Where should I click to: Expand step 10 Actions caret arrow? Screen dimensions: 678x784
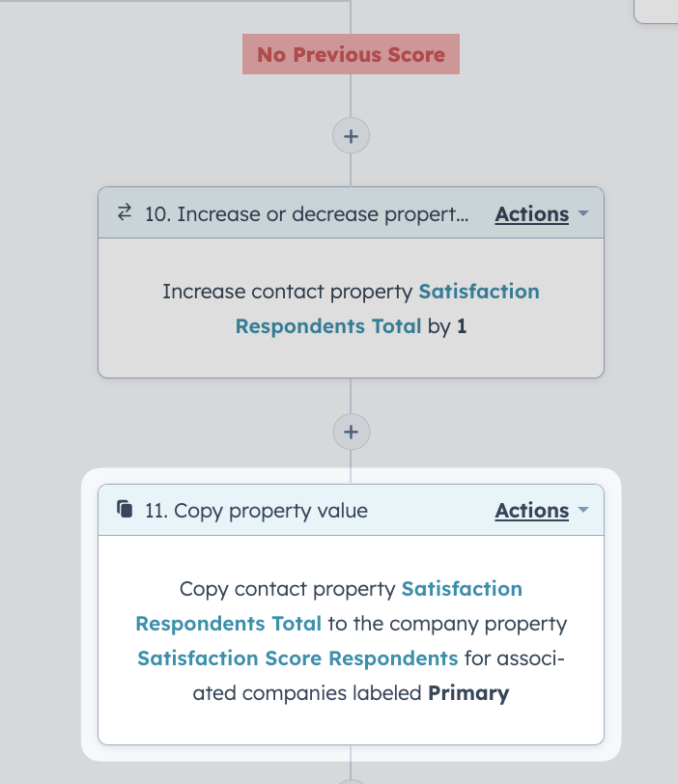pos(583,213)
